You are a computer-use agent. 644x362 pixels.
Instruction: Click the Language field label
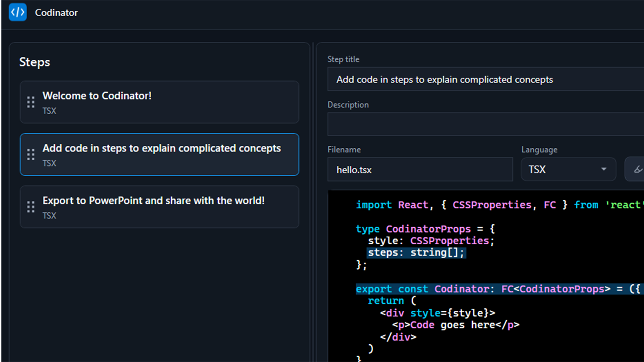[x=539, y=150]
